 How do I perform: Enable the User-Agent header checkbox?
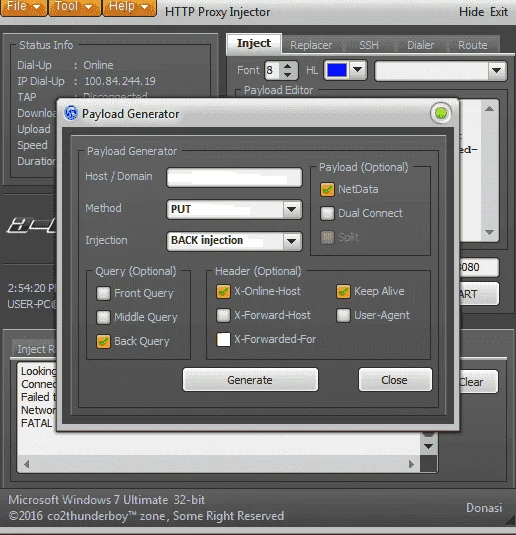pos(343,316)
